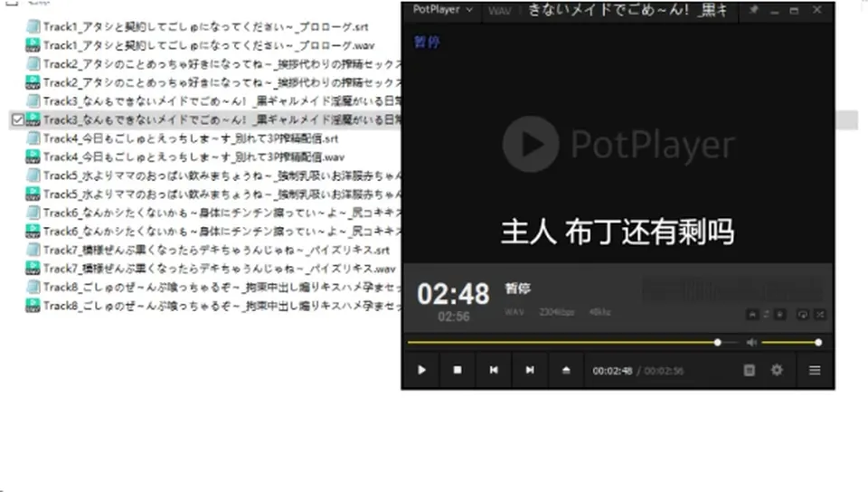The image size is (868, 492).
Task: Click the Track6 audio file icon
Action: tap(33, 231)
